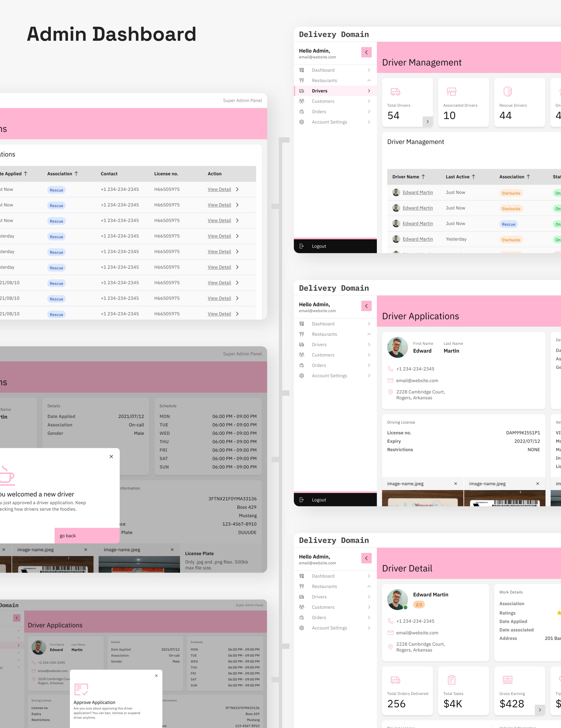Click the arrow button on Total Drivers card
Screen dimensions: 561x728
point(428,122)
